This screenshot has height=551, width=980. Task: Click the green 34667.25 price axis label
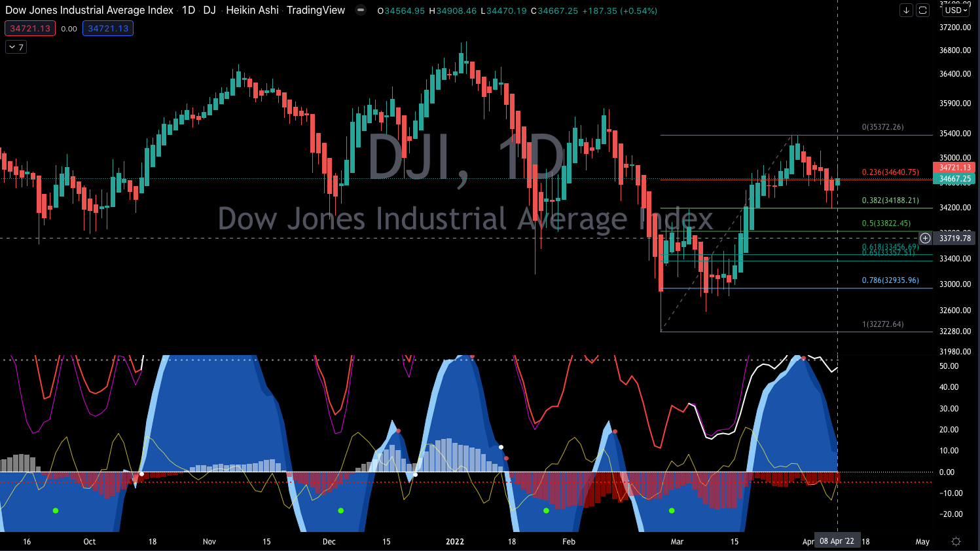tap(954, 179)
